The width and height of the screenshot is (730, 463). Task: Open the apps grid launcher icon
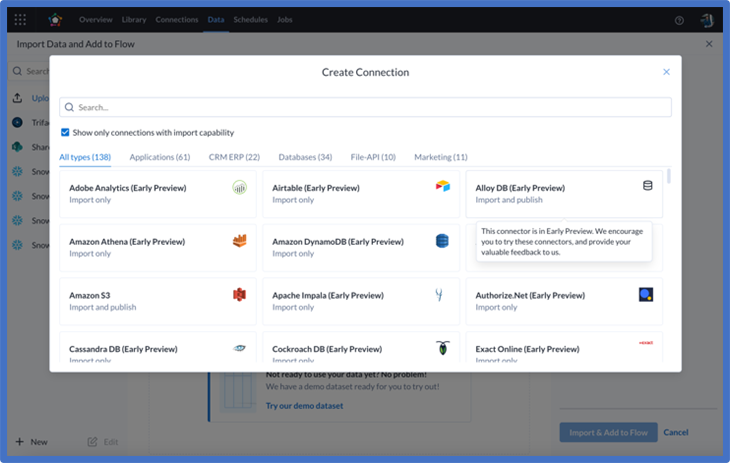[20, 20]
